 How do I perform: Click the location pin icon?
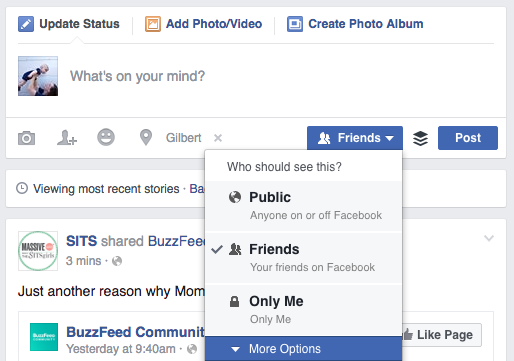pos(146,137)
